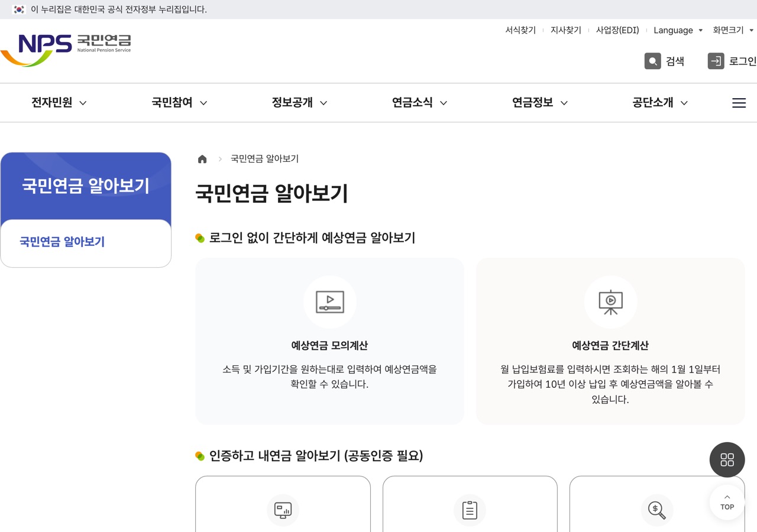Click the 예상연금 간단계산 presentation icon
The height and width of the screenshot is (532, 757).
pyautogui.click(x=610, y=302)
